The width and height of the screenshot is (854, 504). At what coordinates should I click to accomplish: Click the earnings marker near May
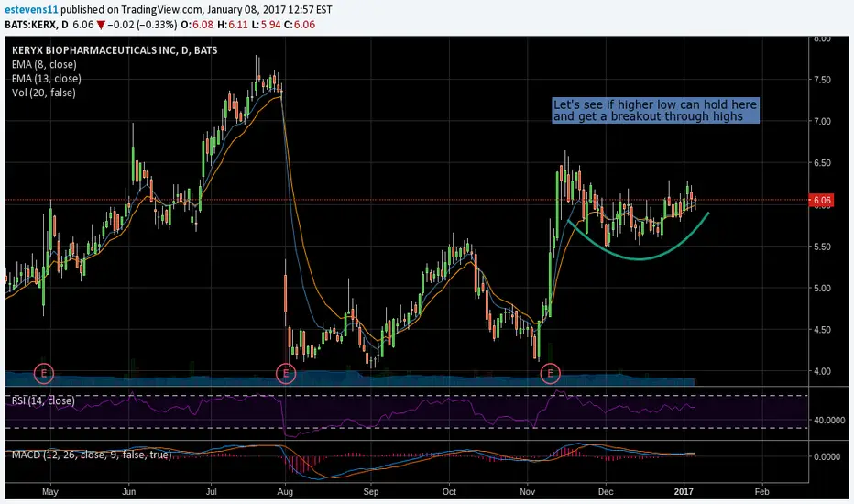44,373
